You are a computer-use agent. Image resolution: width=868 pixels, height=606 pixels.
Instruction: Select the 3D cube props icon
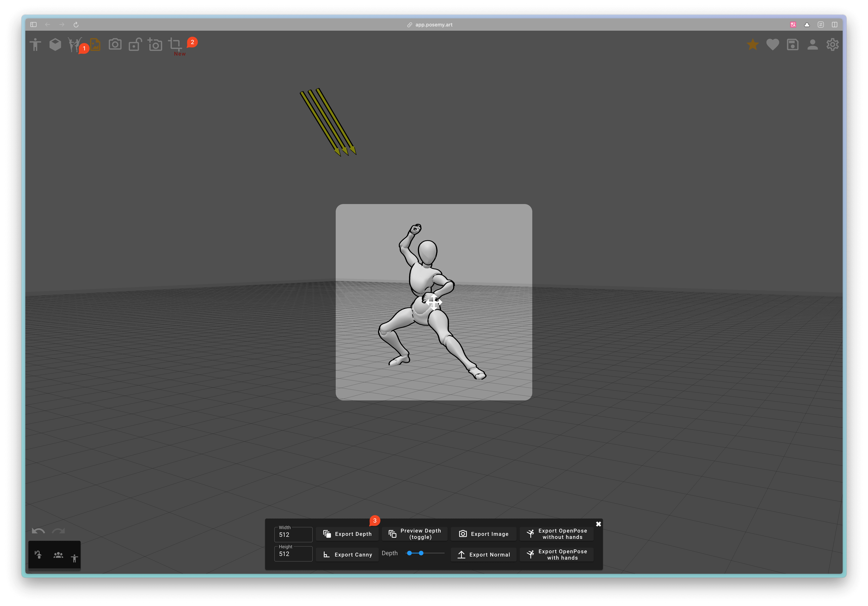coord(55,44)
